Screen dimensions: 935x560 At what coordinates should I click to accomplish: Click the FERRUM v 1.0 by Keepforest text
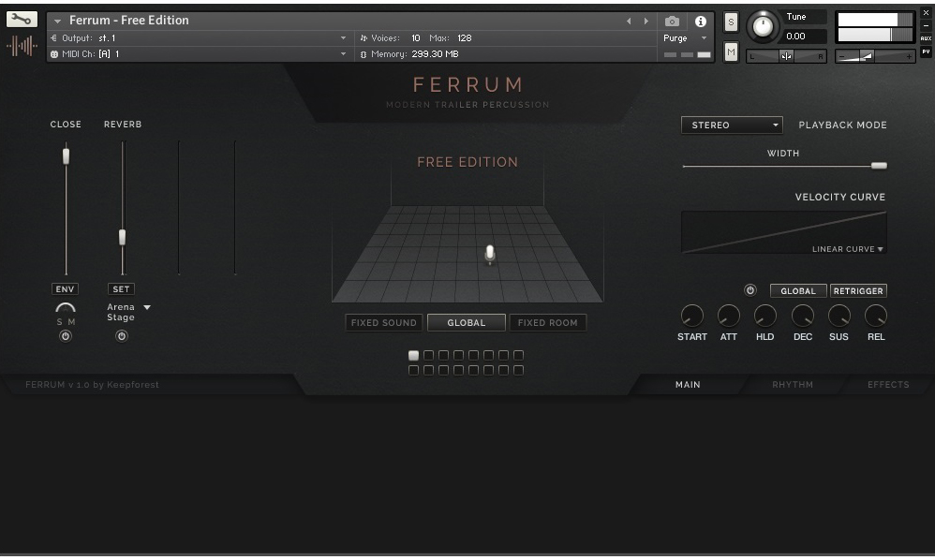click(x=93, y=385)
